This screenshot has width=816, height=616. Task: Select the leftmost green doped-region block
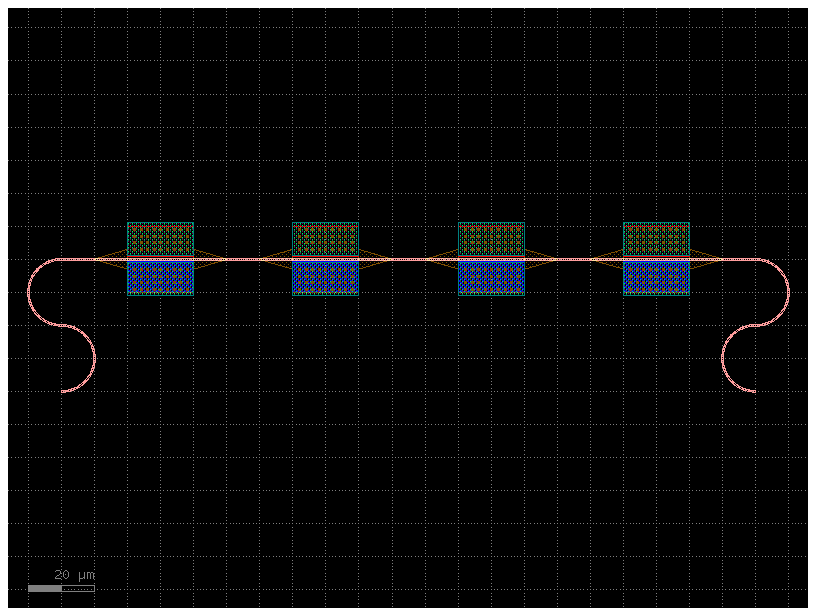[x=160, y=237]
